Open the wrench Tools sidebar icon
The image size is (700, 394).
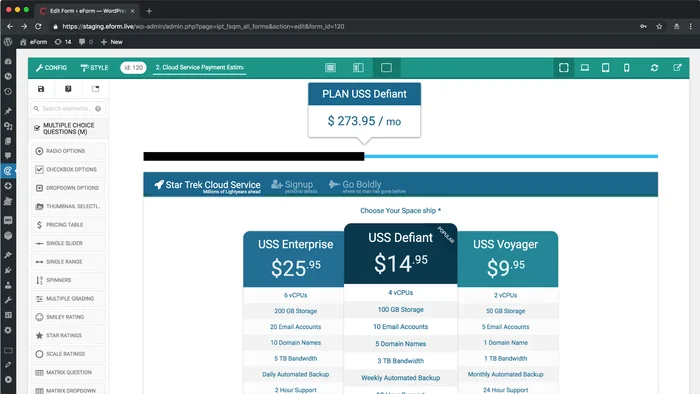8,300
